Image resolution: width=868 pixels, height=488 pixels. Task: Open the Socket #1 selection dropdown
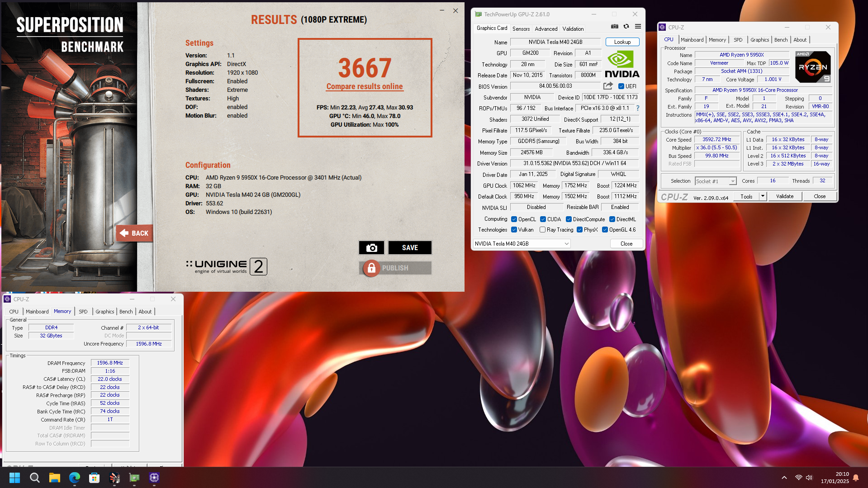pyautogui.click(x=716, y=181)
